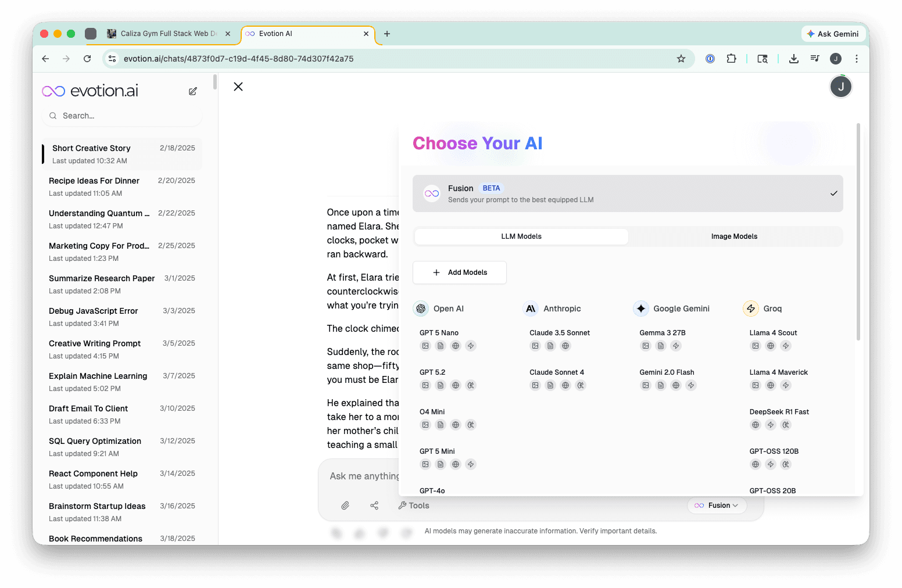Open the Fusion model selector dropdown
The height and width of the screenshot is (588, 902).
click(717, 505)
